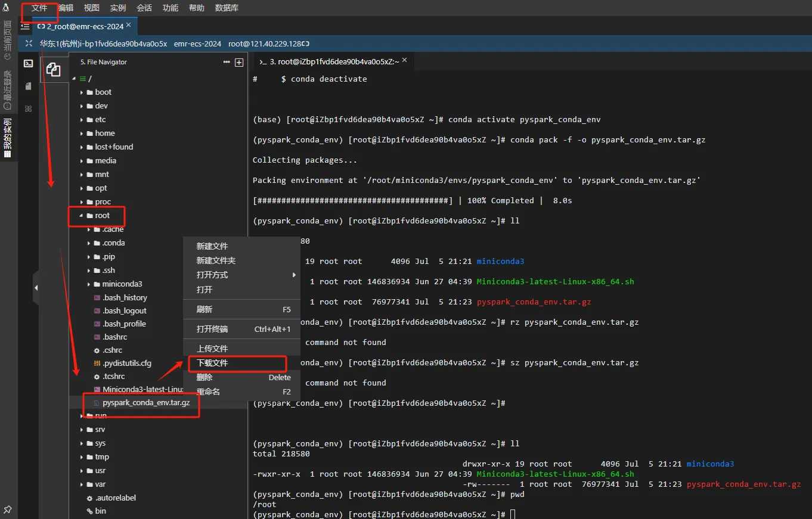This screenshot has width=812, height=519.
Task: Open the 视图 menu
Action: (92, 8)
